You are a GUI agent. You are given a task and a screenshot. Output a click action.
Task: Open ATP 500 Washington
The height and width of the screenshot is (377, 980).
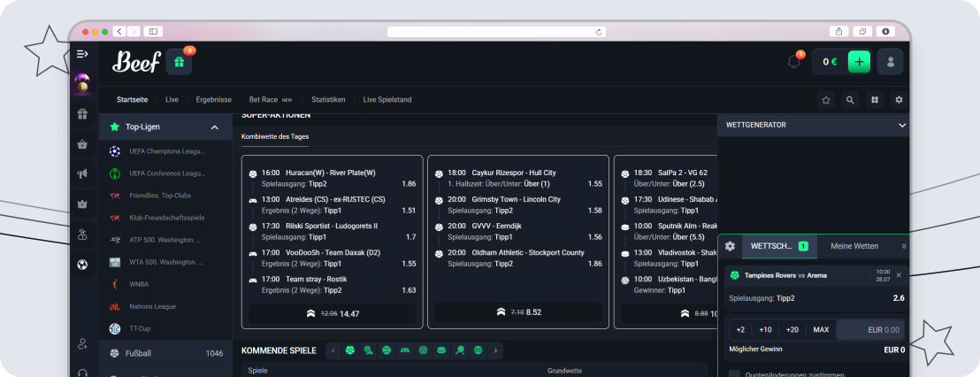tap(166, 240)
